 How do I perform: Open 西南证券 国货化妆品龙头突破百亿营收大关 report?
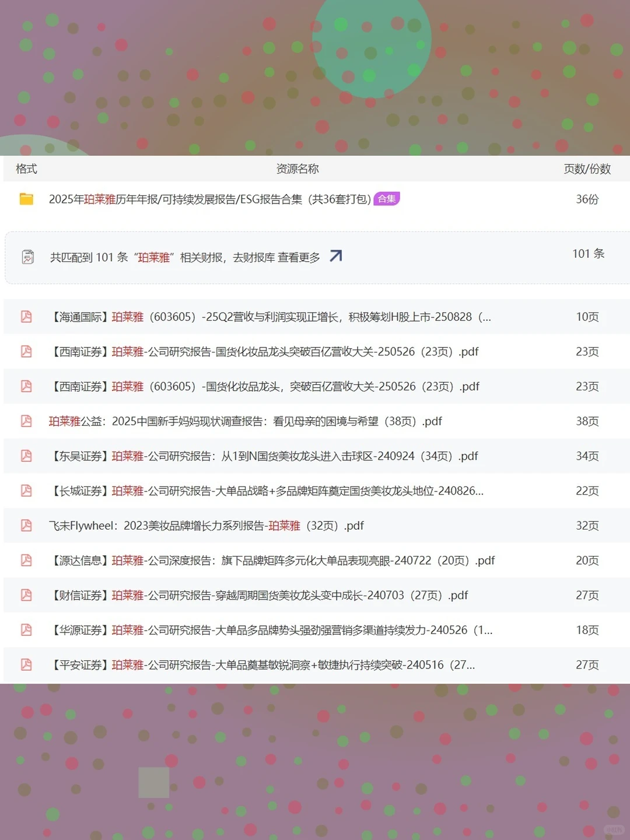pyautogui.click(x=264, y=352)
